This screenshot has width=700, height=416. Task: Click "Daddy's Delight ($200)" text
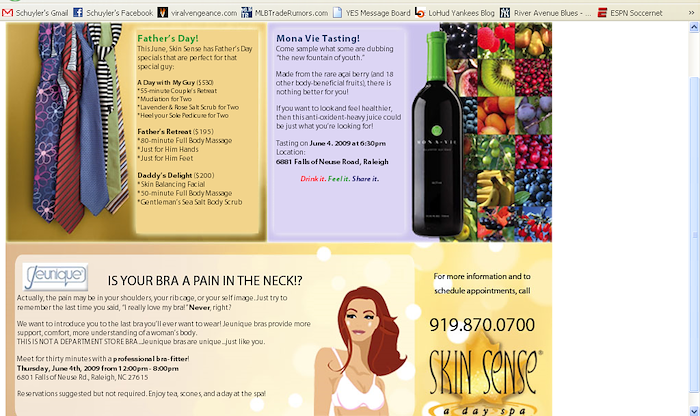[x=175, y=175]
